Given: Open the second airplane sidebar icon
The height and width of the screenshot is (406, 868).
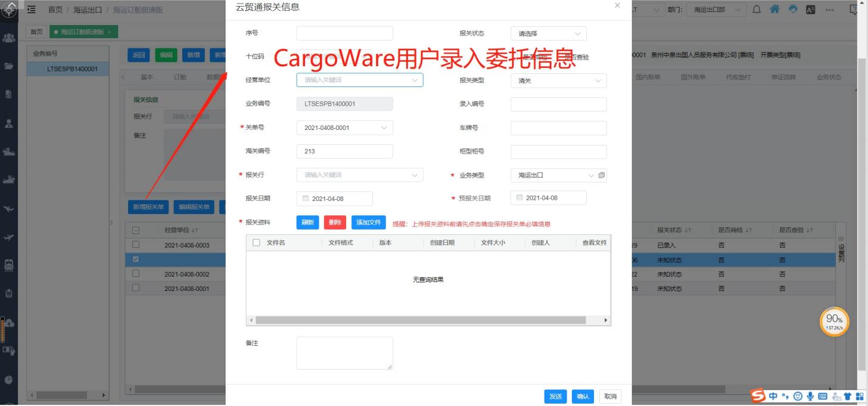Looking at the screenshot, I should 8,237.
